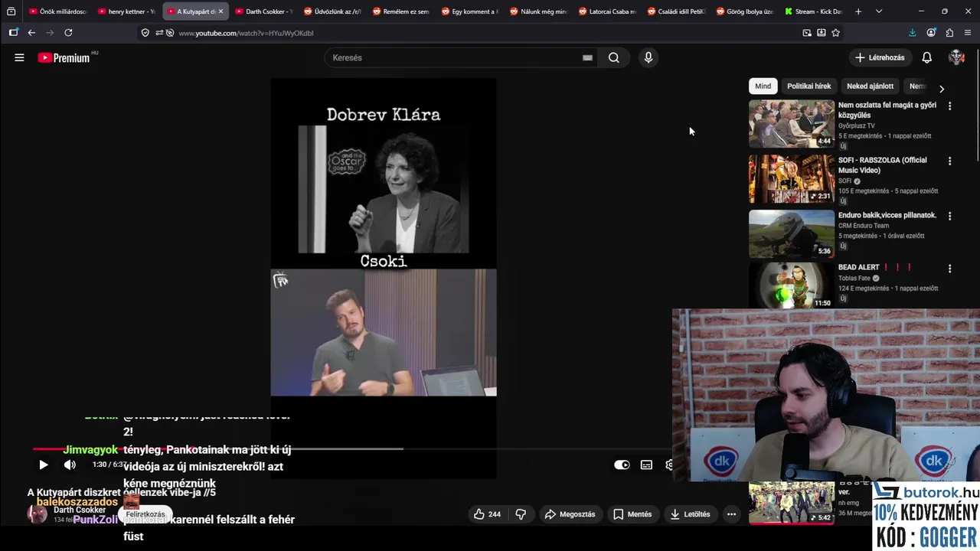View site security shield icon
This screenshot has width=980, height=551.
pyautogui.click(x=145, y=33)
